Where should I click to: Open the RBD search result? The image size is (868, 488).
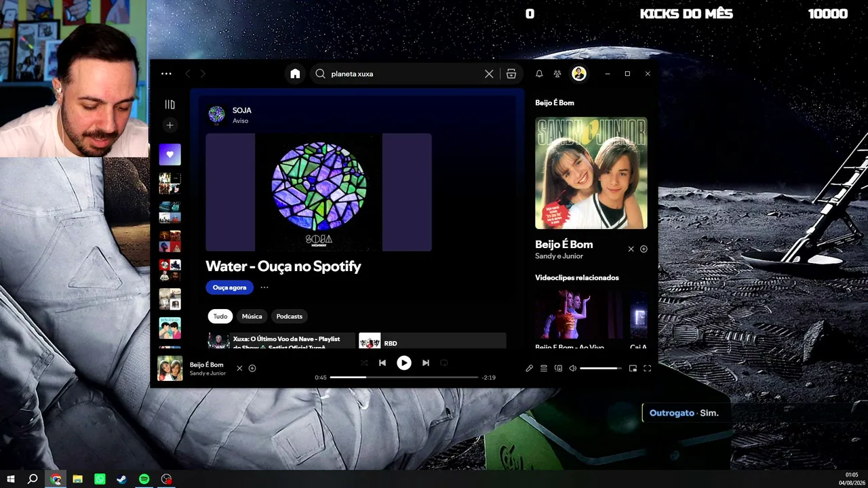(x=433, y=340)
